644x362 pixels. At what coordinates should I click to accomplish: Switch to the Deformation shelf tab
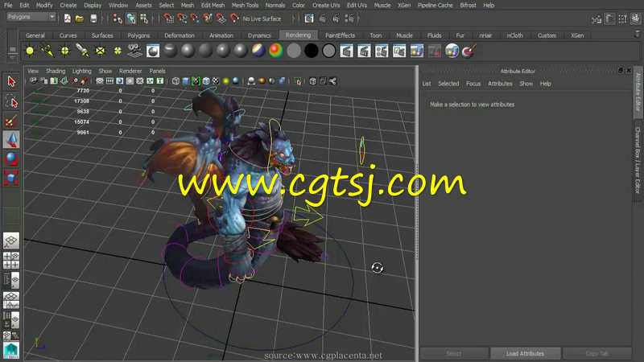(x=180, y=35)
